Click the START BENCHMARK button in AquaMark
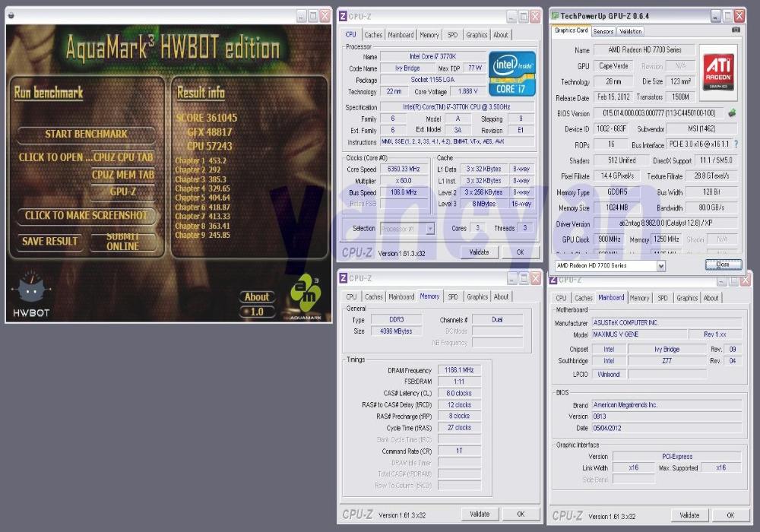This screenshot has height=532, width=760. [x=87, y=135]
